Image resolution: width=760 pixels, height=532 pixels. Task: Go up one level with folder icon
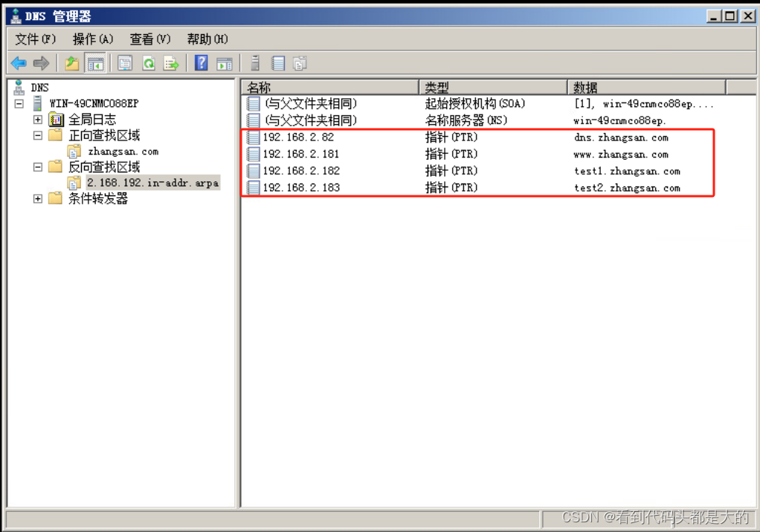pos(72,63)
